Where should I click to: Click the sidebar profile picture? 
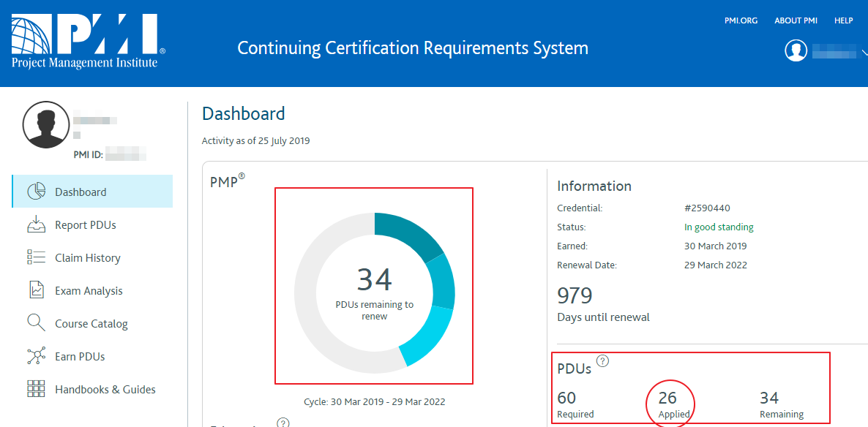click(x=46, y=125)
